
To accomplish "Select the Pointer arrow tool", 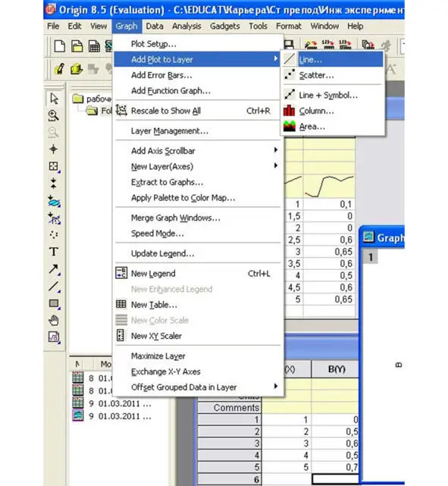I will (54, 99).
